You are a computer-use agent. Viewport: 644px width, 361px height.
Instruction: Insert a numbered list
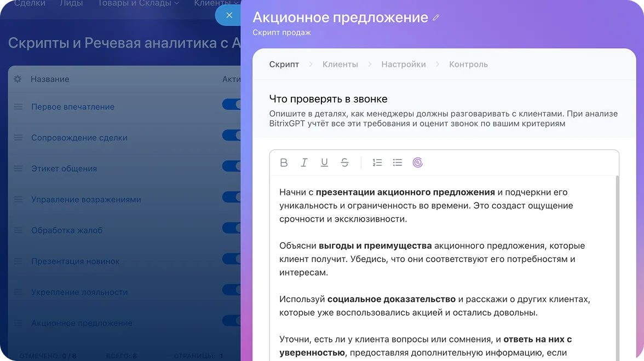coord(377,162)
